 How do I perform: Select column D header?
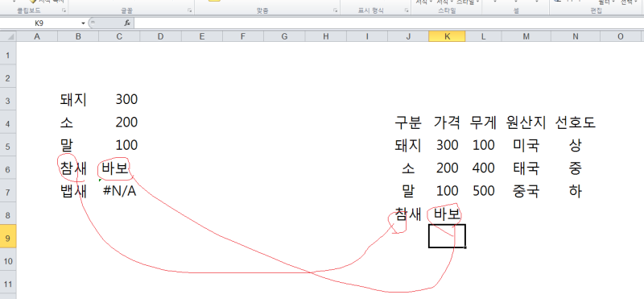[x=160, y=36]
